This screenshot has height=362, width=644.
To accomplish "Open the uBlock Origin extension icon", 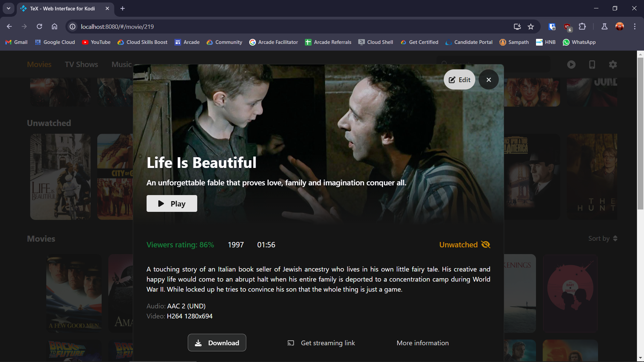I will pyautogui.click(x=568, y=26).
